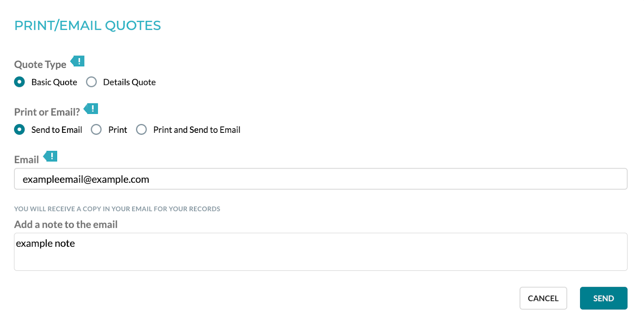Click the 'Details Quote' label text
Image resolution: width=644 pixels, height=324 pixels.
coord(129,83)
